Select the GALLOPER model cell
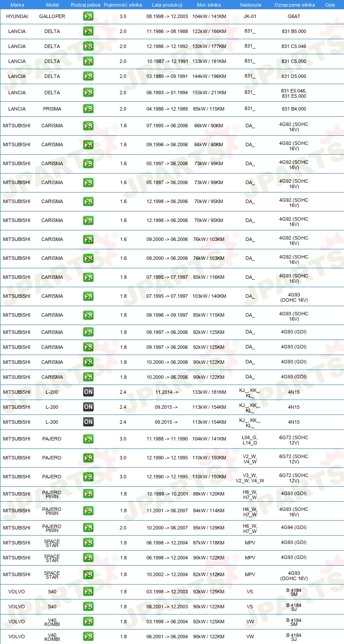The height and width of the screenshot is (644, 344). [52, 16]
